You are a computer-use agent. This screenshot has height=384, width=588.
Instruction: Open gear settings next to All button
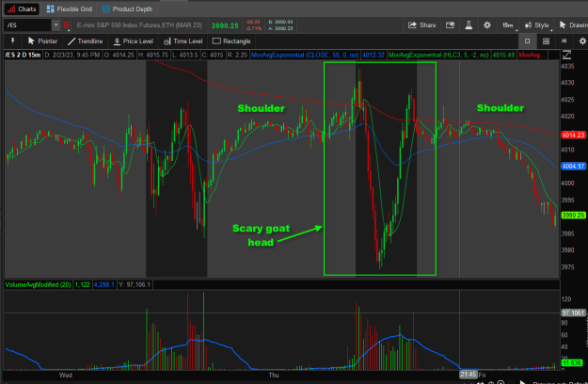click(582, 40)
